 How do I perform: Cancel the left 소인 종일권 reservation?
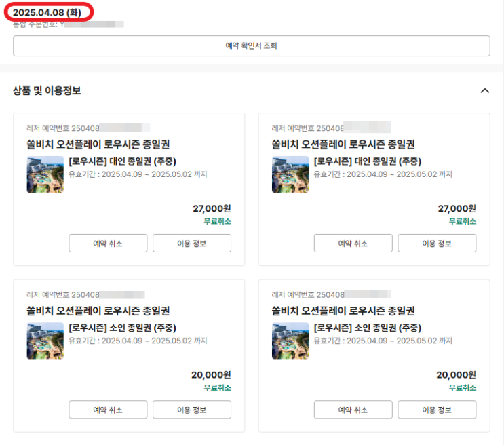click(108, 410)
